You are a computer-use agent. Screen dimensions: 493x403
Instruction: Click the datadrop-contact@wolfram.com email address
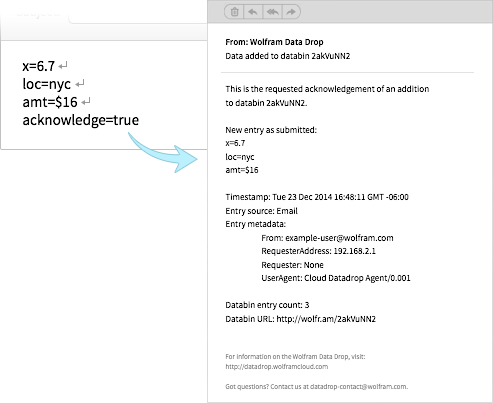click(358, 387)
